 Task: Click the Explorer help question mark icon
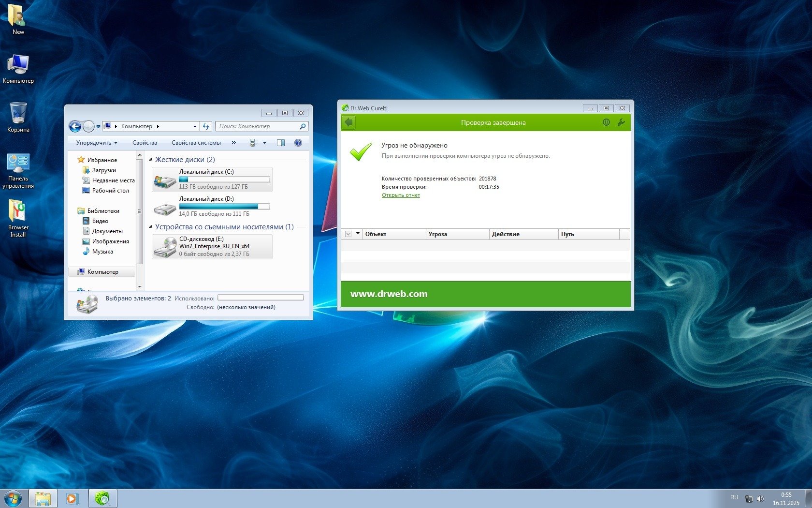[298, 143]
